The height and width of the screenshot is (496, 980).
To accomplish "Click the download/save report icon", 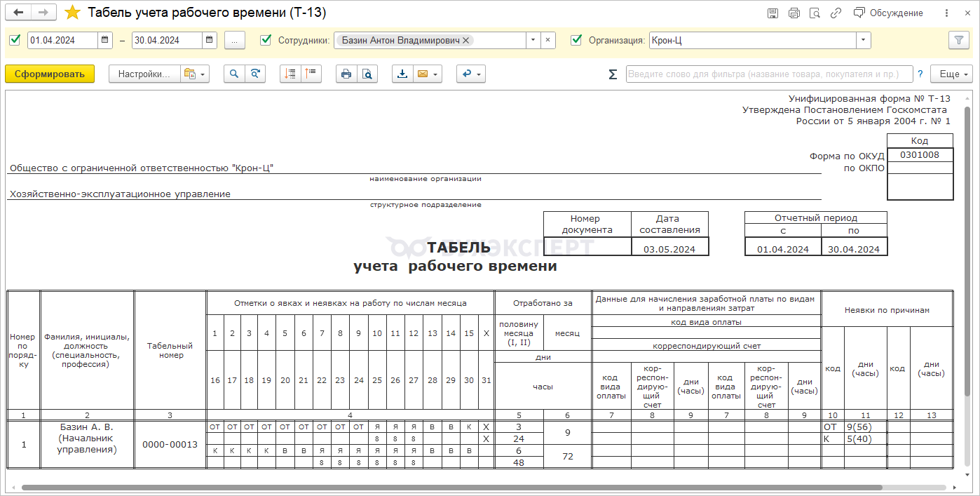I will pyautogui.click(x=402, y=74).
